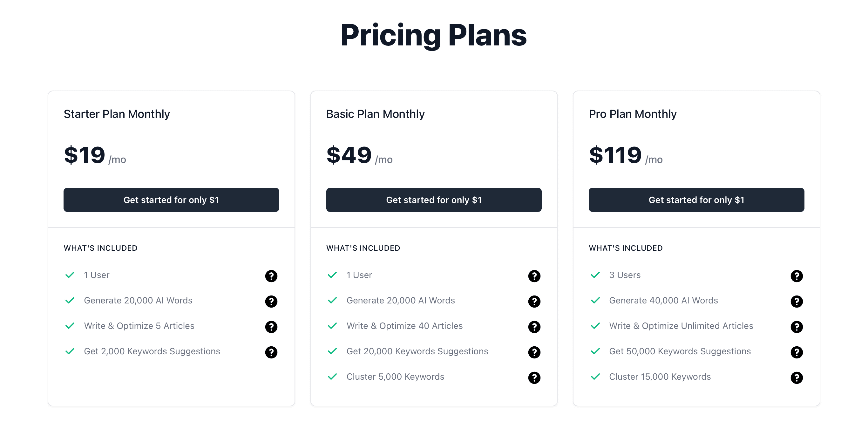Get started with Basic Plan Monthly
Screen dimensions: 868x428
(434, 200)
